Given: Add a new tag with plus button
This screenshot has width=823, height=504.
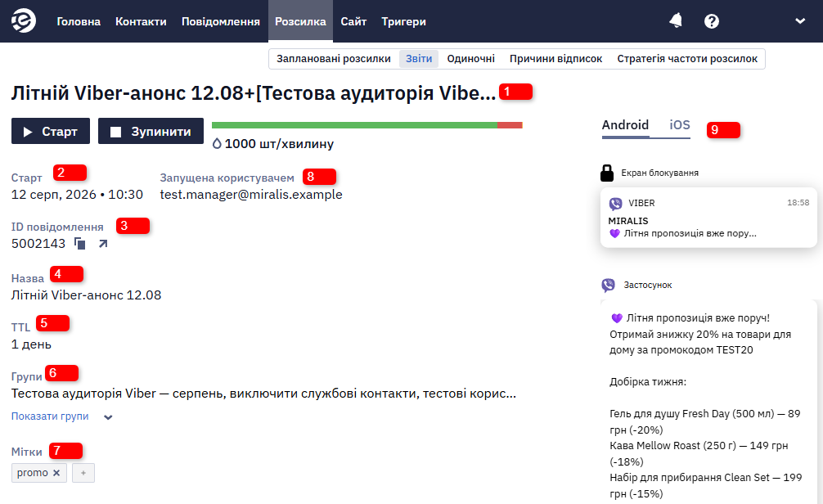Looking at the screenshot, I should [x=83, y=473].
